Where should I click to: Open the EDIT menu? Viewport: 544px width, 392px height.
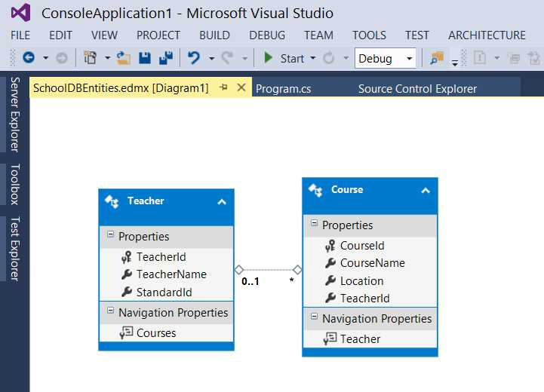click(60, 35)
